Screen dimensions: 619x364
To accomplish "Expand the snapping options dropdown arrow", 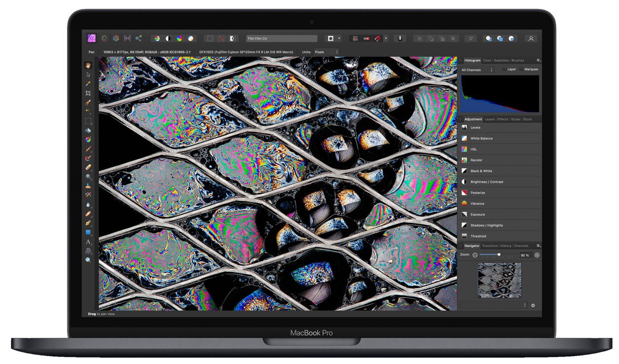I will tap(386, 38).
